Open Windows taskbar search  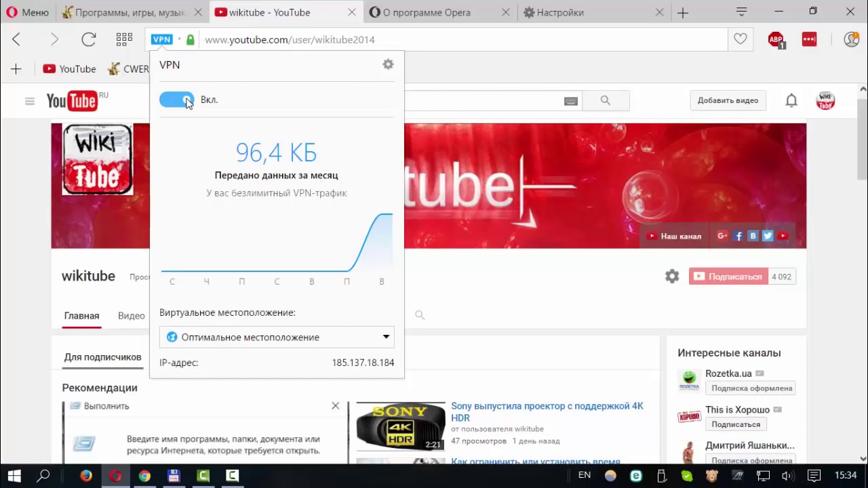click(x=43, y=476)
